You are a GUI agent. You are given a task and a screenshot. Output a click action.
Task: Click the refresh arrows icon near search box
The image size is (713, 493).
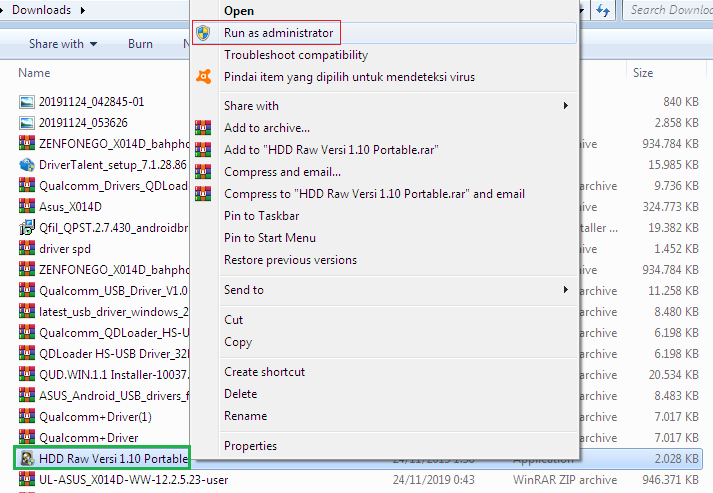603,10
